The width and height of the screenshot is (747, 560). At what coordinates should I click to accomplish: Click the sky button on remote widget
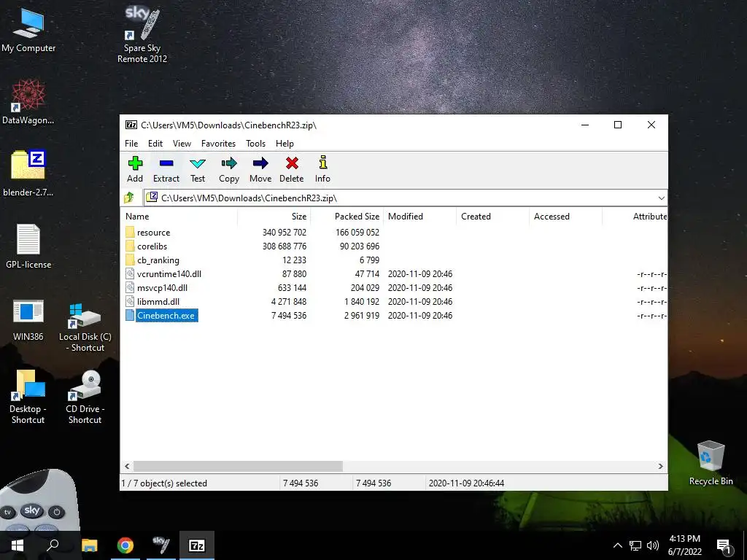(32, 510)
